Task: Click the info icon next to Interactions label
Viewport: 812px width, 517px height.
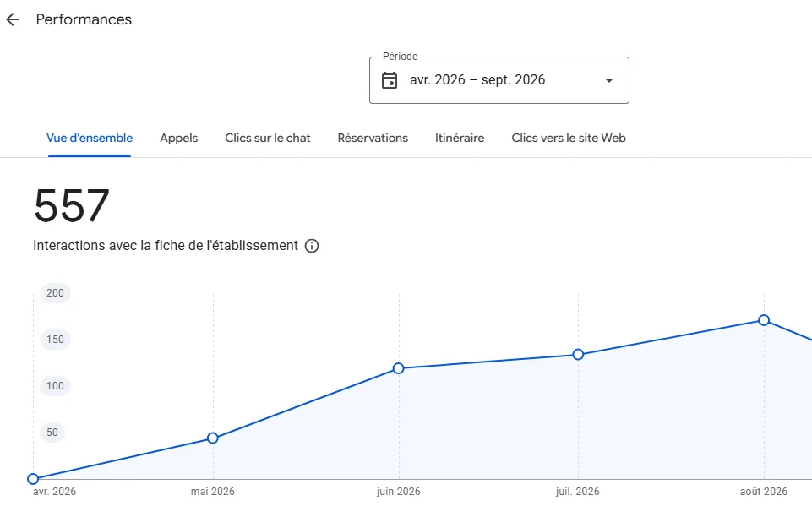Action: [312, 246]
